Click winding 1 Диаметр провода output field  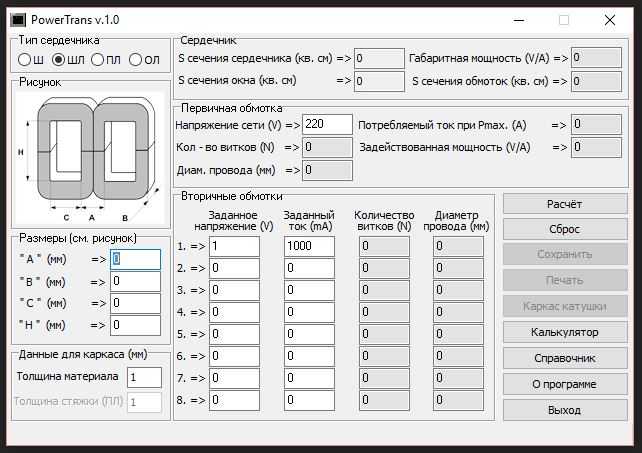coord(458,246)
